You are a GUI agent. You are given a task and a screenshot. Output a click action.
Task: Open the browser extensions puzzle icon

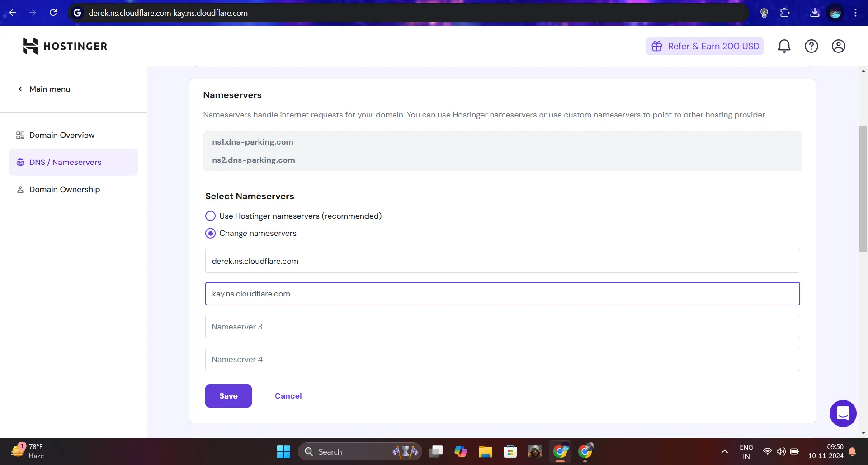[x=785, y=13]
